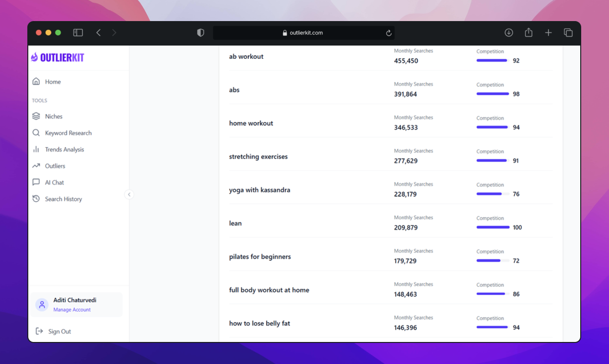609x364 pixels.
Task: Click the AI Chat bubble icon
Action: click(36, 182)
